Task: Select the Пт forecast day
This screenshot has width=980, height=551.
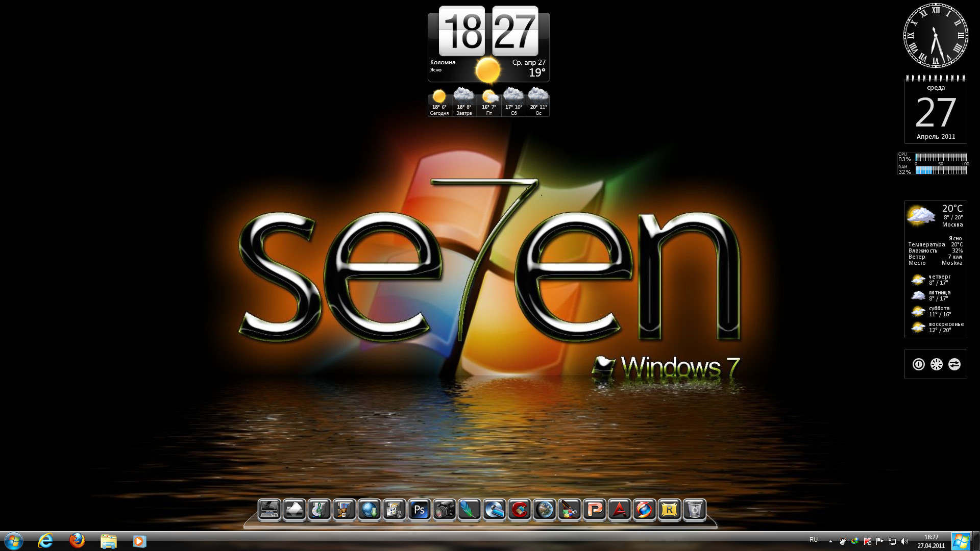Action: [x=489, y=102]
